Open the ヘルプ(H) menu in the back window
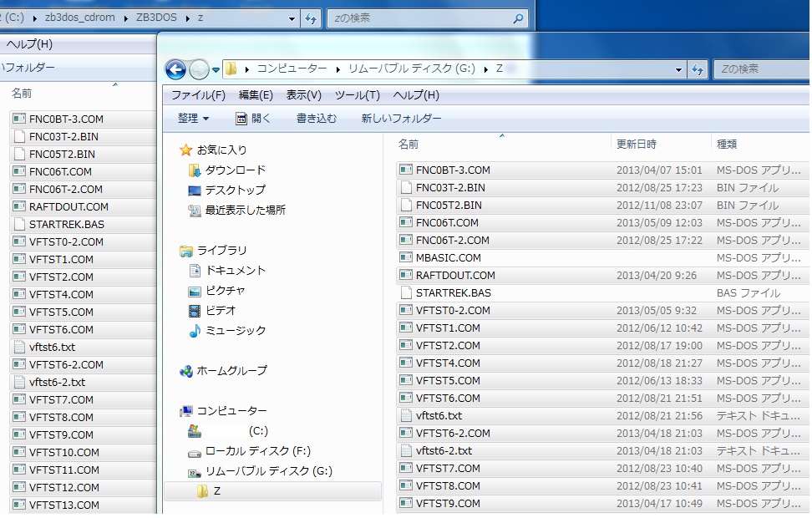The width and height of the screenshot is (812, 518). (x=29, y=44)
